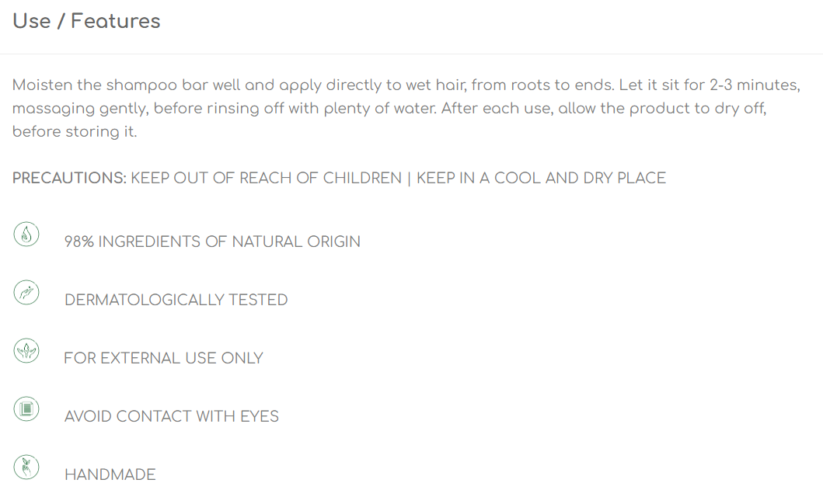Image resolution: width=823 pixels, height=504 pixels.
Task: Click the Handmade feature label
Action: pyautogui.click(x=110, y=474)
